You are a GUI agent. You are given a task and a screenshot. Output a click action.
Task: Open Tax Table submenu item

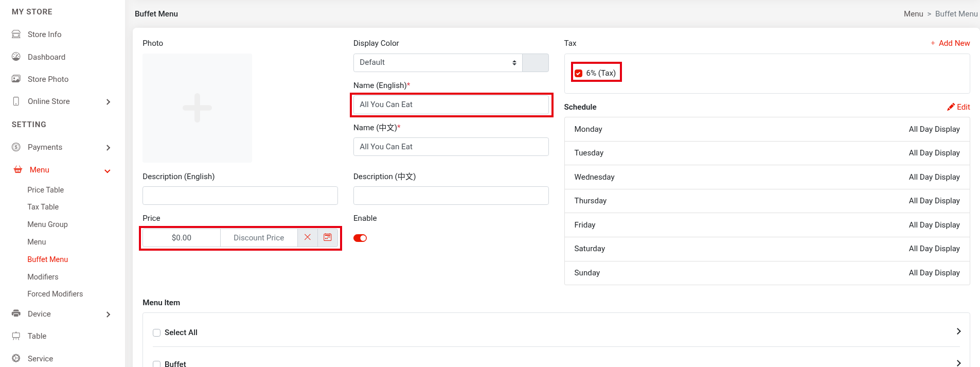click(x=43, y=207)
